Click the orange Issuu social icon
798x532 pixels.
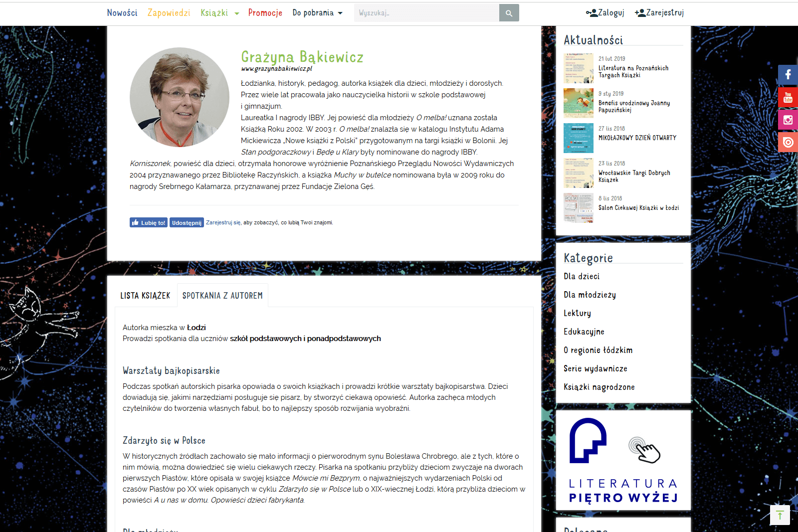[788, 142]
